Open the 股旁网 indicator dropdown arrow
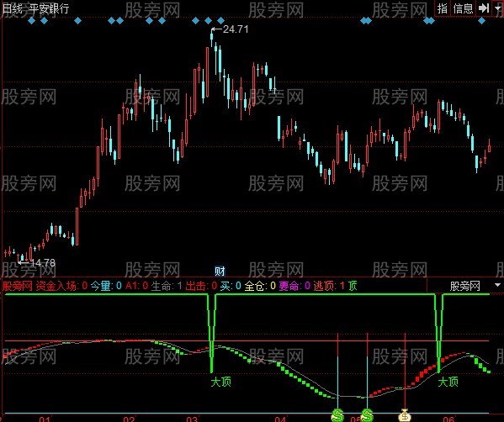Screen dimensions: 504x422 pyautogui.click(x=497, y=285)
